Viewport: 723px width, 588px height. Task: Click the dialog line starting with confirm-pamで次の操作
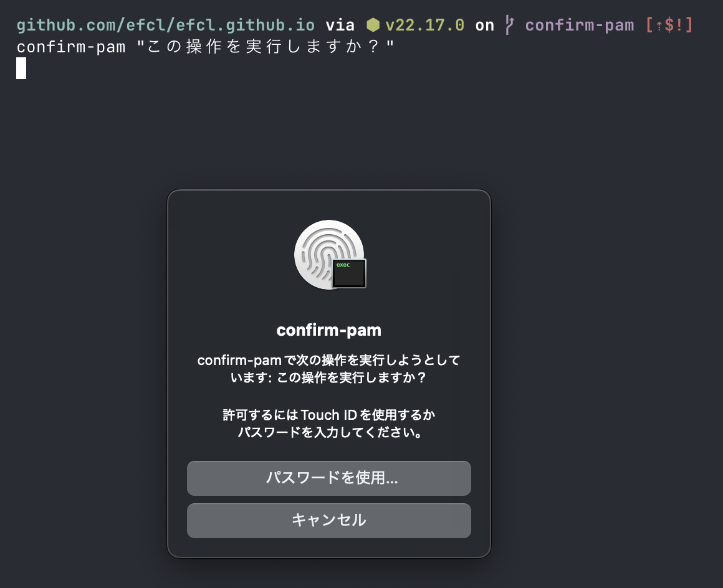[328, 361]
